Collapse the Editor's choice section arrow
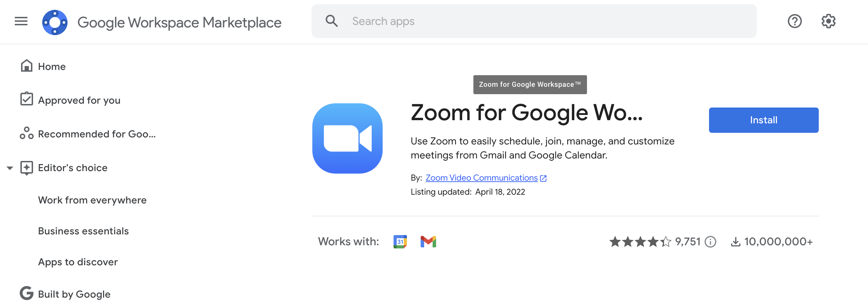The width and height of the screenshot is (868, 305). pos(10,168)
